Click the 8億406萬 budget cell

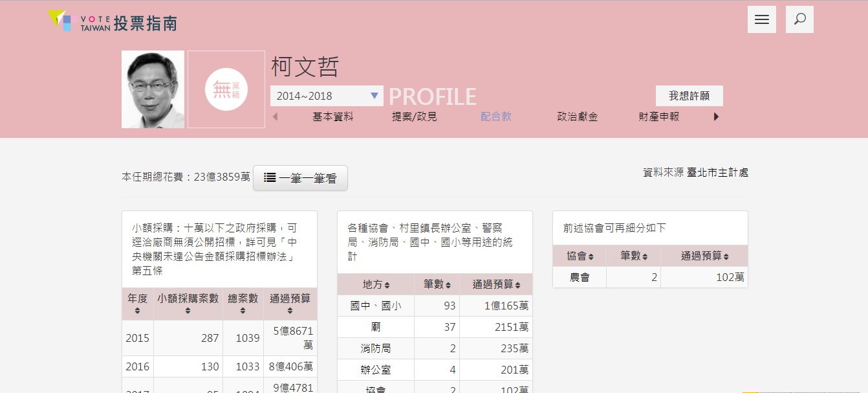[290, 366]
